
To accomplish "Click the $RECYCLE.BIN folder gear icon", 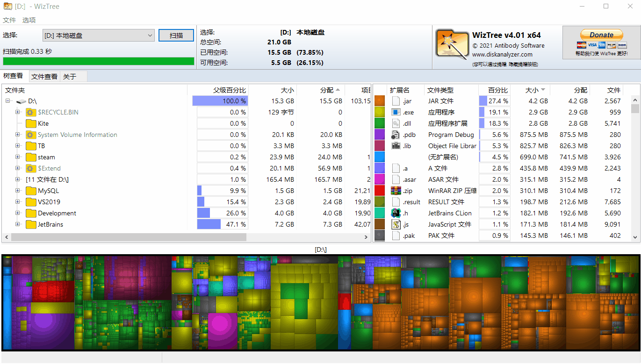I will click(31, 112).
